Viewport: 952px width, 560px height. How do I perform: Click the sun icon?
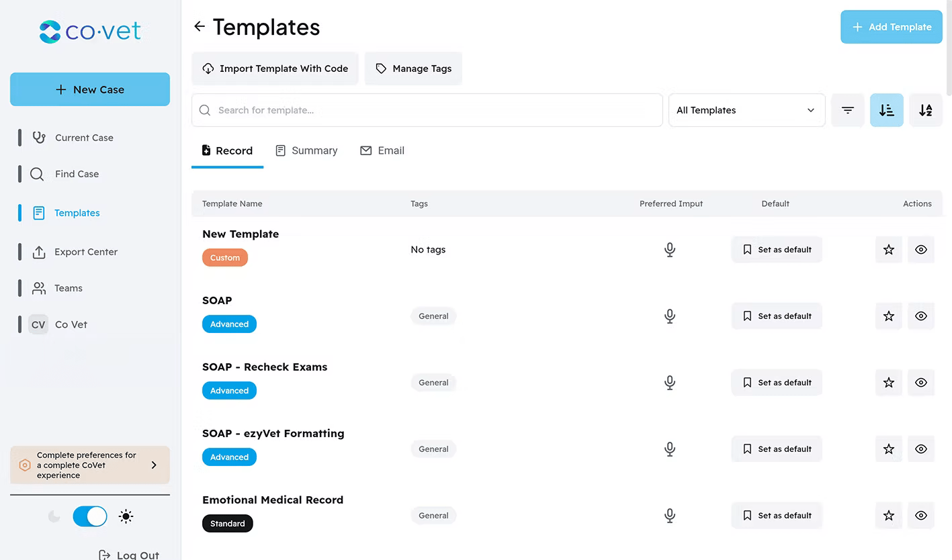[126, 516]
